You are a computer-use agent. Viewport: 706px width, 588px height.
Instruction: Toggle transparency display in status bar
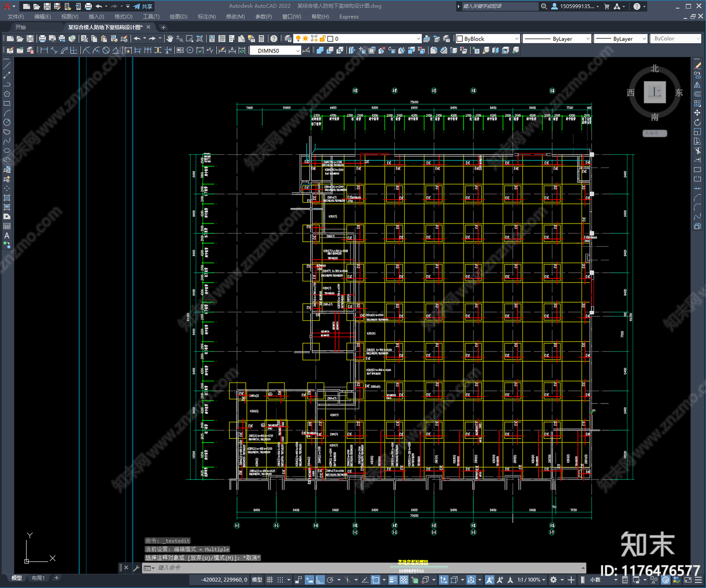click(x=403, y=580)
